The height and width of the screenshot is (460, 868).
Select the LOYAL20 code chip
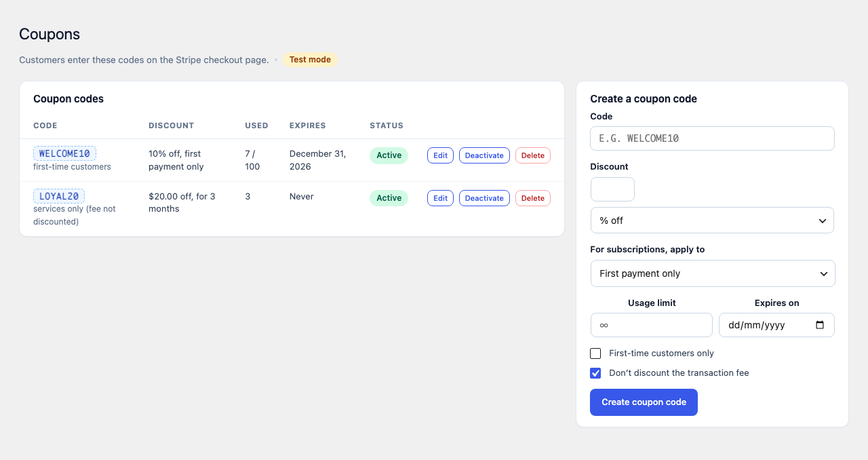tap(59, 196)
